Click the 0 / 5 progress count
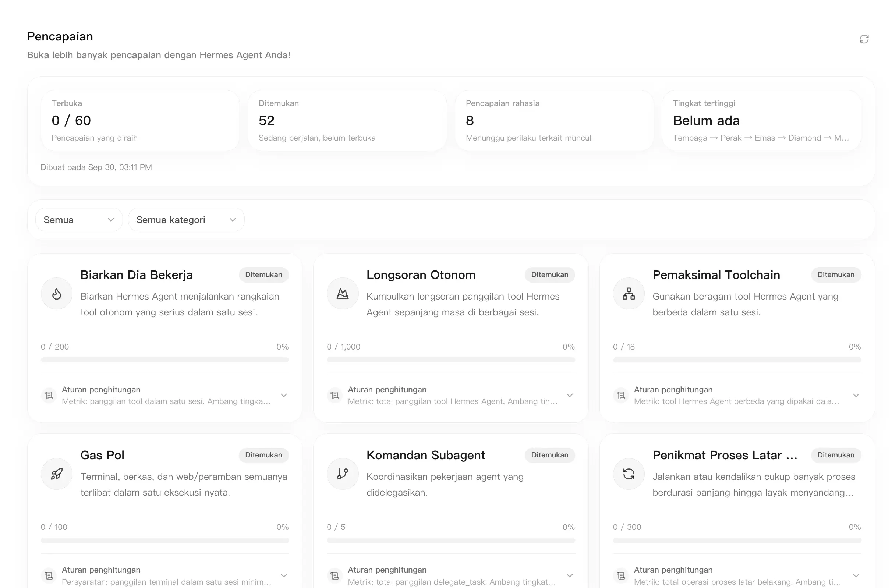 [x=336, y=527]
